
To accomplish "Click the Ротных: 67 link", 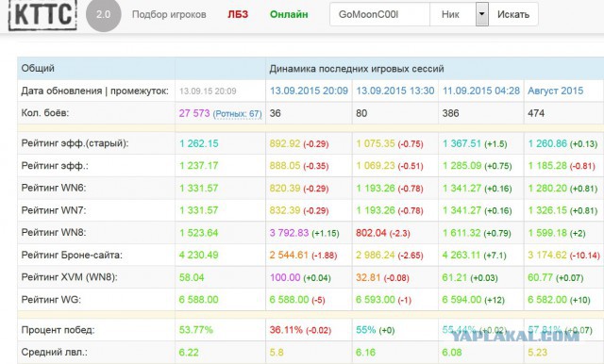I will (x=237, y=114).
